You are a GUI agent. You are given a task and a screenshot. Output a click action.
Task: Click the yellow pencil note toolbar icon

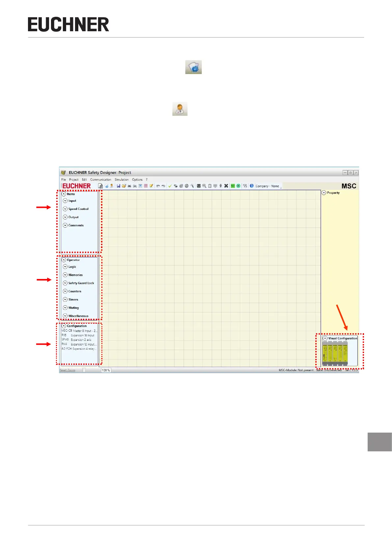pos(151,186)
